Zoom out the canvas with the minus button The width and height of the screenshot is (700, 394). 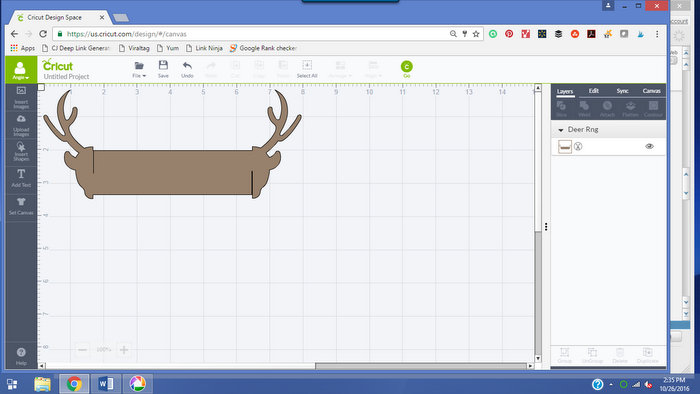pyautogui.click(x=82, y=349)
